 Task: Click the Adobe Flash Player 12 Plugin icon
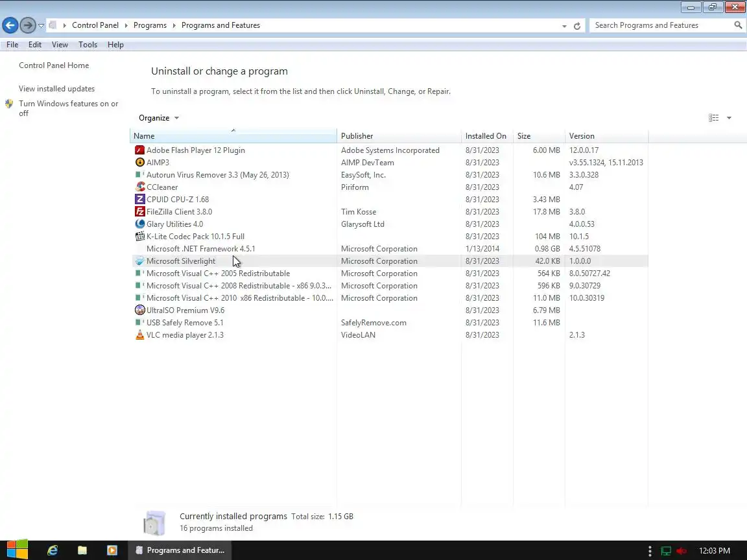click(x=139, y=150)
